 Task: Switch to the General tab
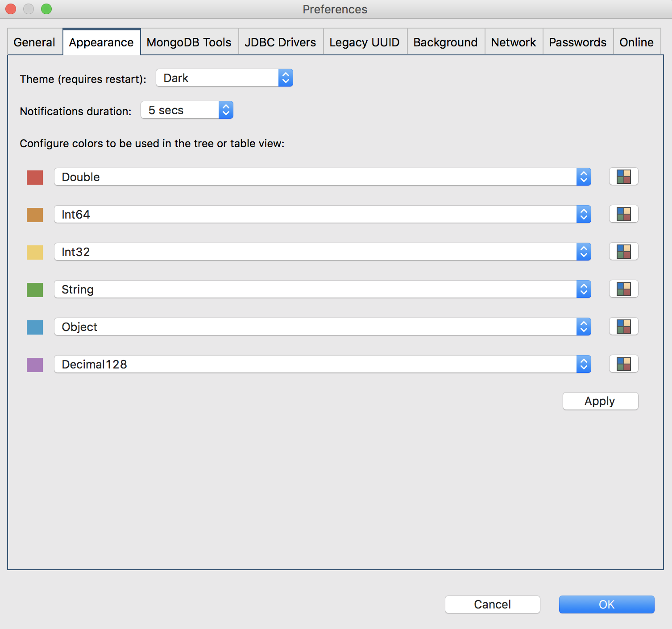[34, 42]
